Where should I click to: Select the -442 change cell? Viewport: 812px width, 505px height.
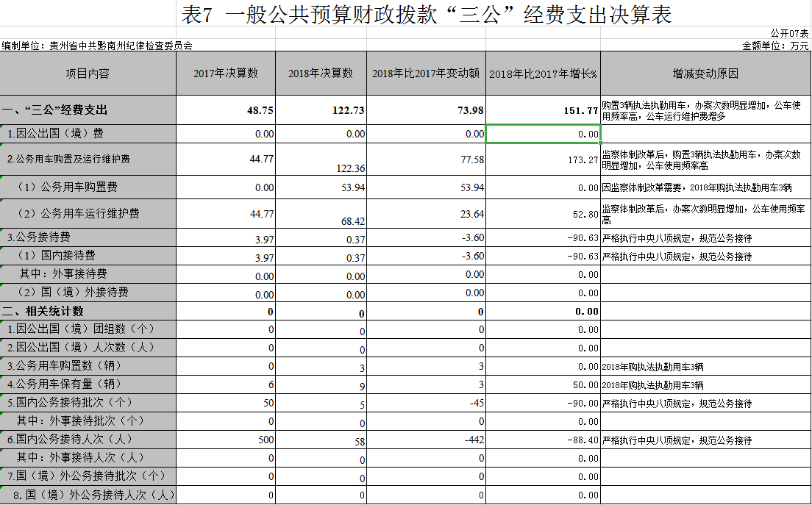(426, 440)
